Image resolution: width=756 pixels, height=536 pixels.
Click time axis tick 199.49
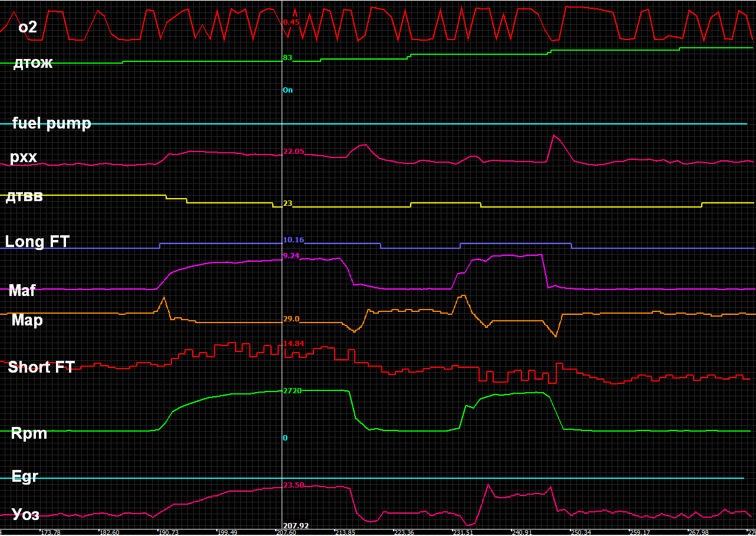(x=227, y=532)
